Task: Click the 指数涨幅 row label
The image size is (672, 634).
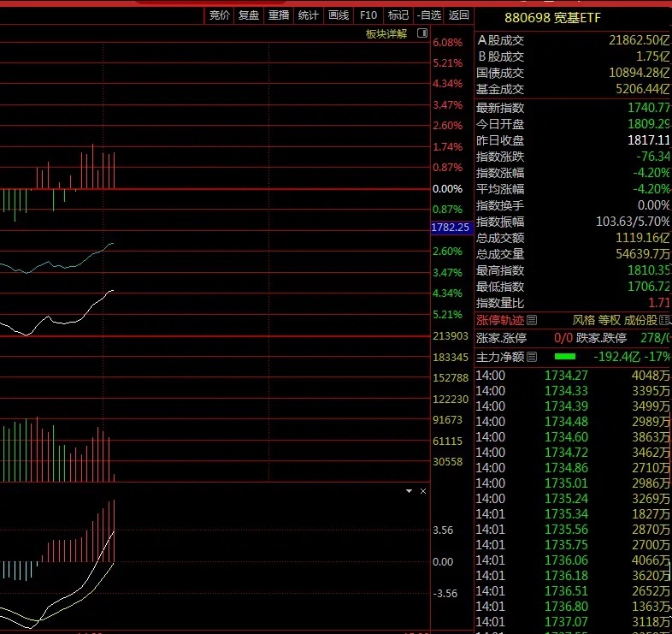Action: [x=500, y=173]
